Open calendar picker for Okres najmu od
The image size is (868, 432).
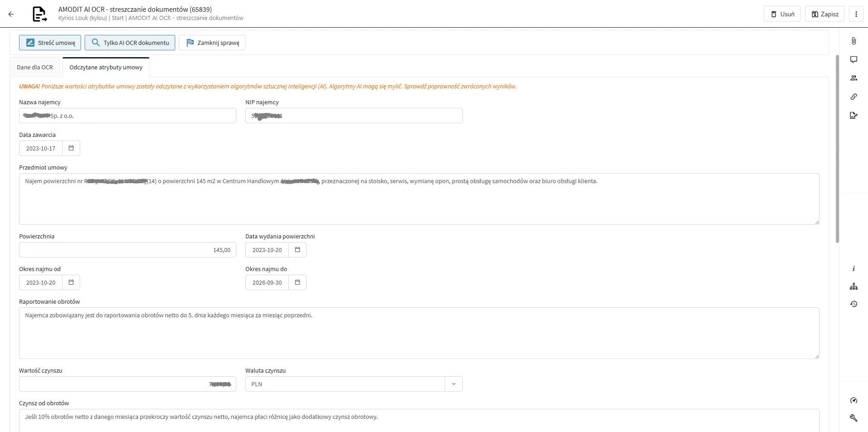(71, 282)
